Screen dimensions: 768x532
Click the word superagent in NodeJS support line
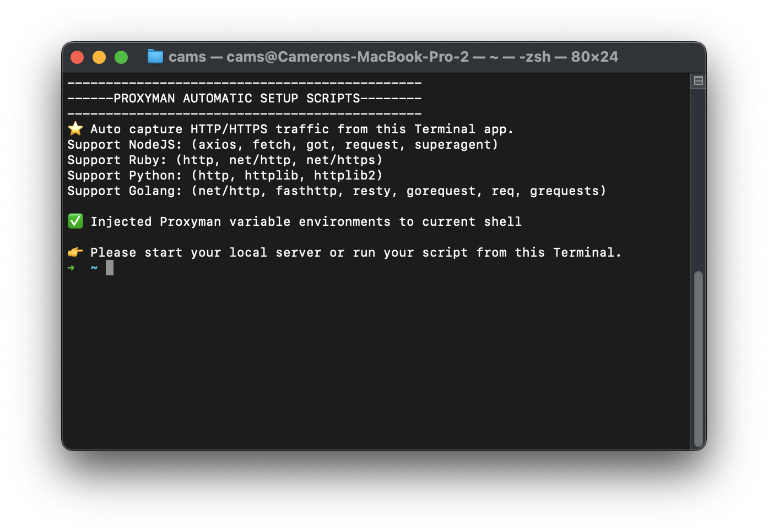point(453,144)
